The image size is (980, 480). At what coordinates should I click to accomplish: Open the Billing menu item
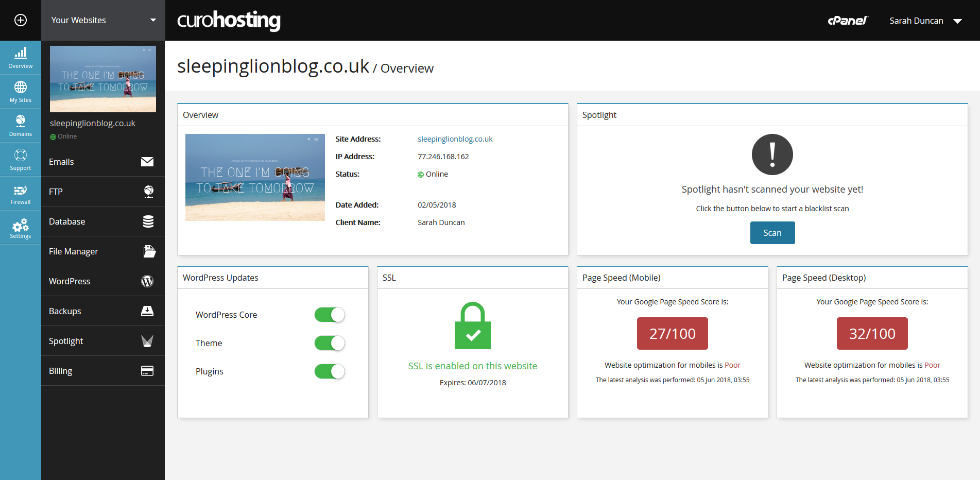click(x=103, y=371)
